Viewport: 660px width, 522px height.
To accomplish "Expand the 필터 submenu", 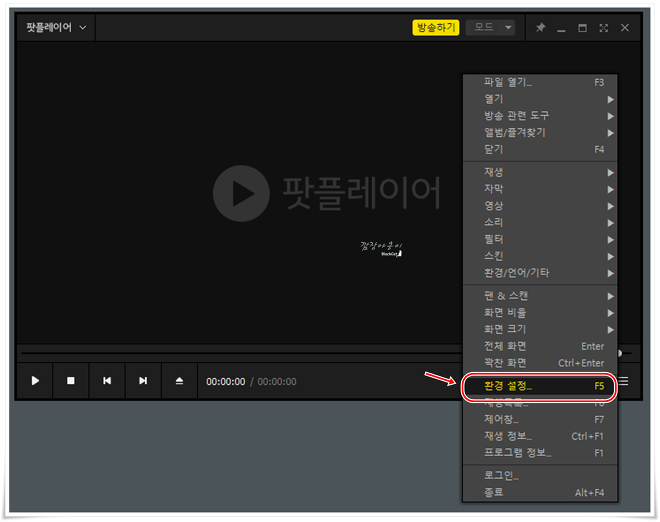I will click(540, 240).
